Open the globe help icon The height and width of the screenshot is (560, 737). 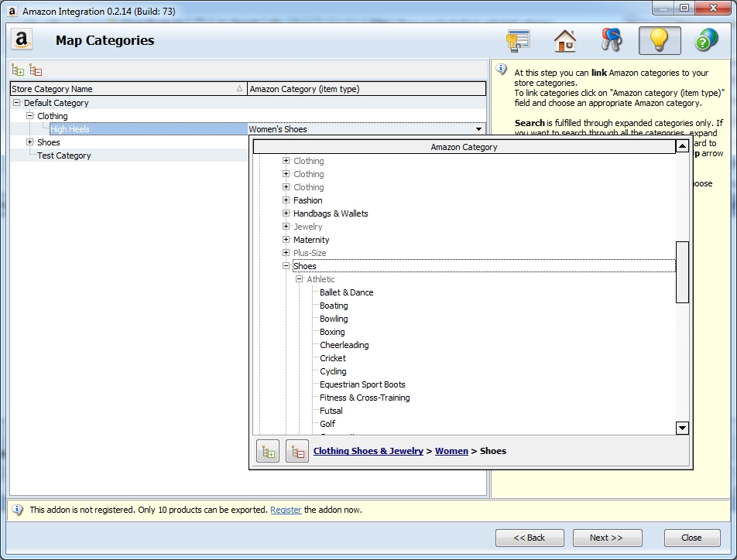click(x=707, y=40)
